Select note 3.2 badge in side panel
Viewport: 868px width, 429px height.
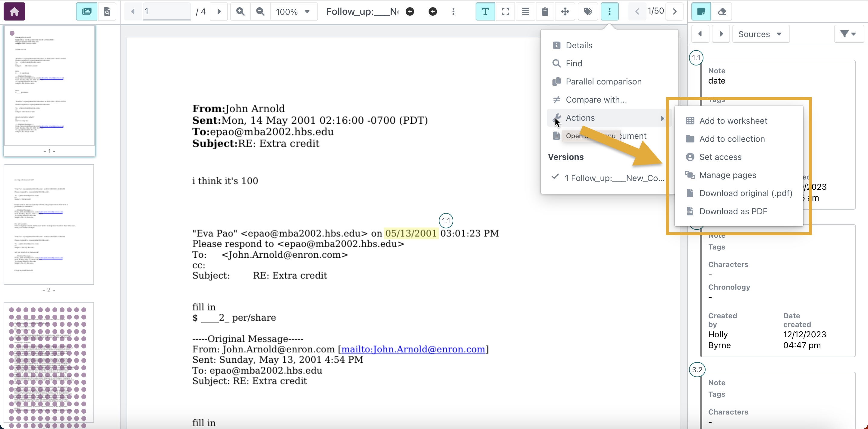(x=697, y=370)
